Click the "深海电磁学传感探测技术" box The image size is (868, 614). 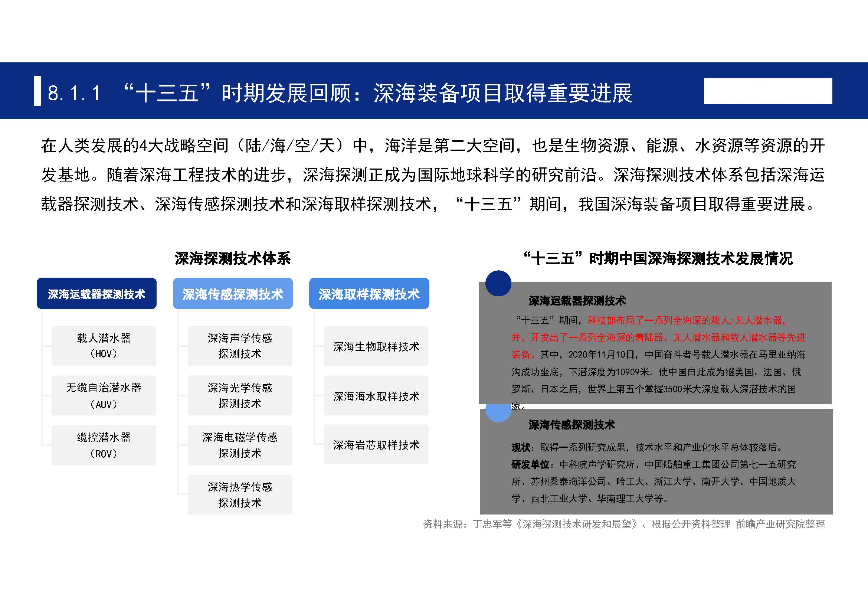(x=240, y=445)
